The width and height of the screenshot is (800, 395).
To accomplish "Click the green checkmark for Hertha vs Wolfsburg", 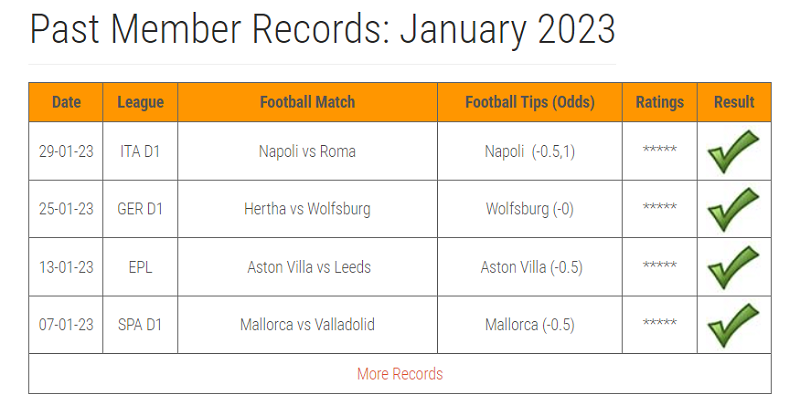I will coord(733,209).
